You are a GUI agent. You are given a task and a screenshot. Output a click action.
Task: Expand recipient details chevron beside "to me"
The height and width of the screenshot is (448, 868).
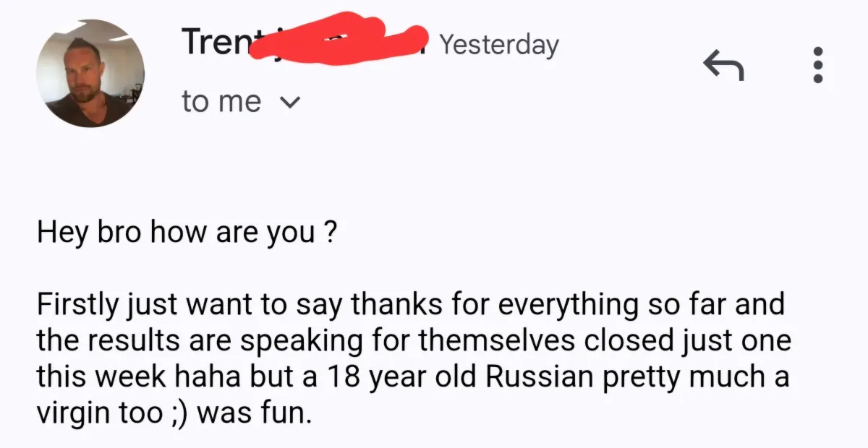click(288, 103)
